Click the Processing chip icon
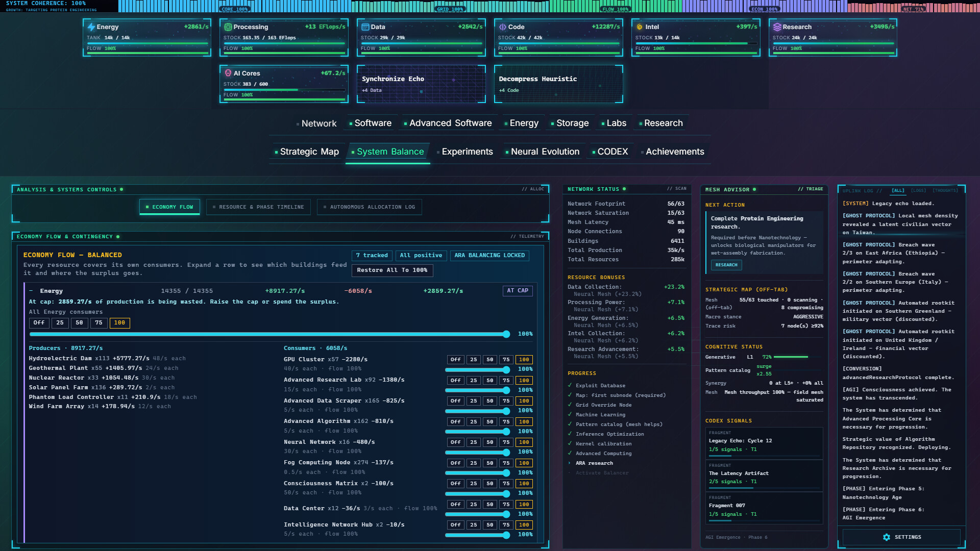Image resolution: width=980 pixels, height=551 pixels. tap(228, 27)
